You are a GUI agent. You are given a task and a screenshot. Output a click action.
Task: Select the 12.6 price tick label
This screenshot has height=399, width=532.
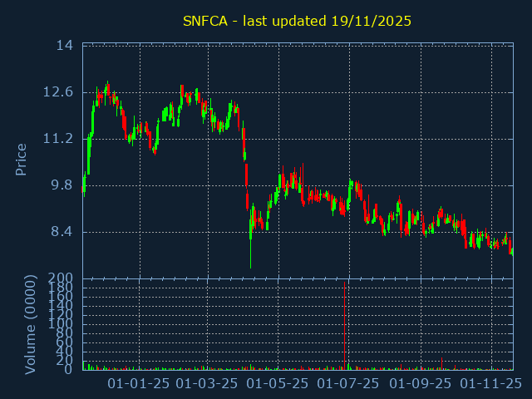[x=60, y=91]
